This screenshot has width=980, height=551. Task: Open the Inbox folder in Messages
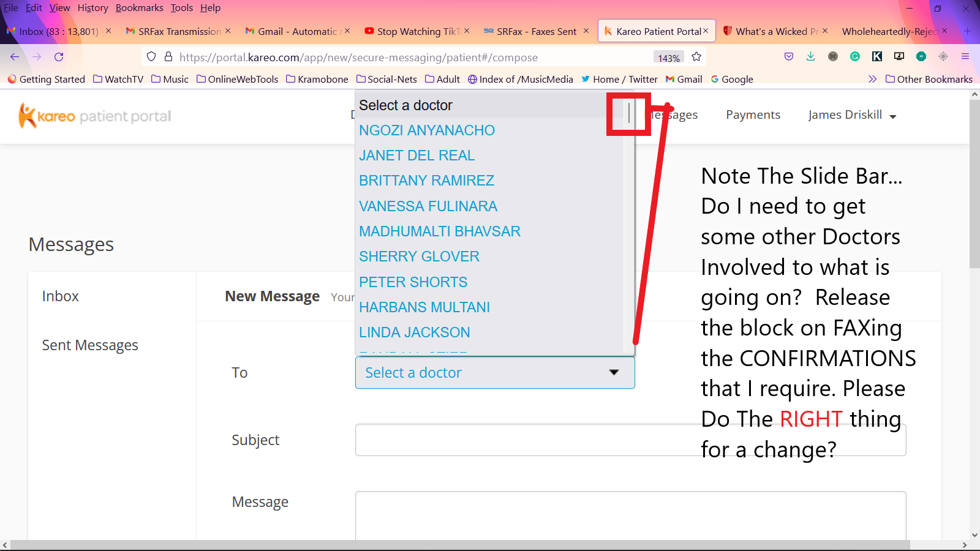60,296
